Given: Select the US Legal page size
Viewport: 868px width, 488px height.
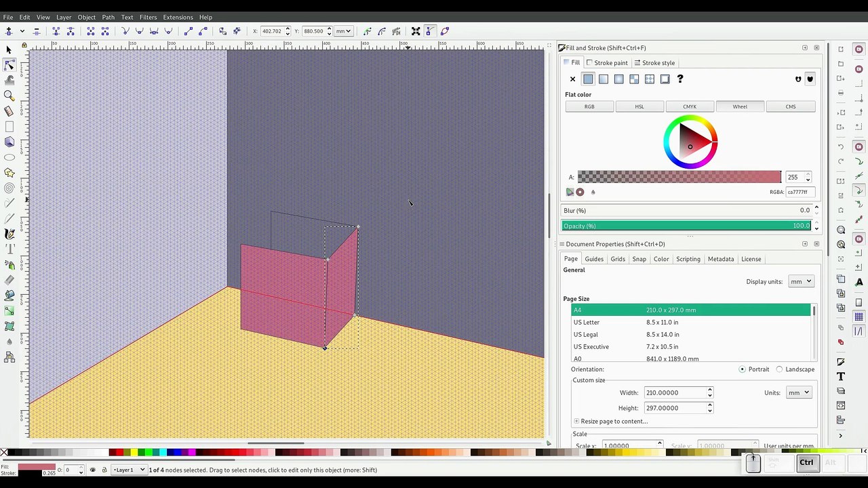Looking at the screenshot, I should pyautogui.click(x=691, y=335).
